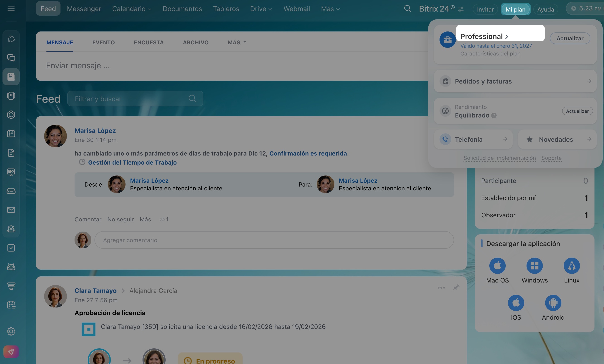The height and width of the screenshot is (364, 604).
Task: Click the Windows app download icon
Action: pos(534,266)
